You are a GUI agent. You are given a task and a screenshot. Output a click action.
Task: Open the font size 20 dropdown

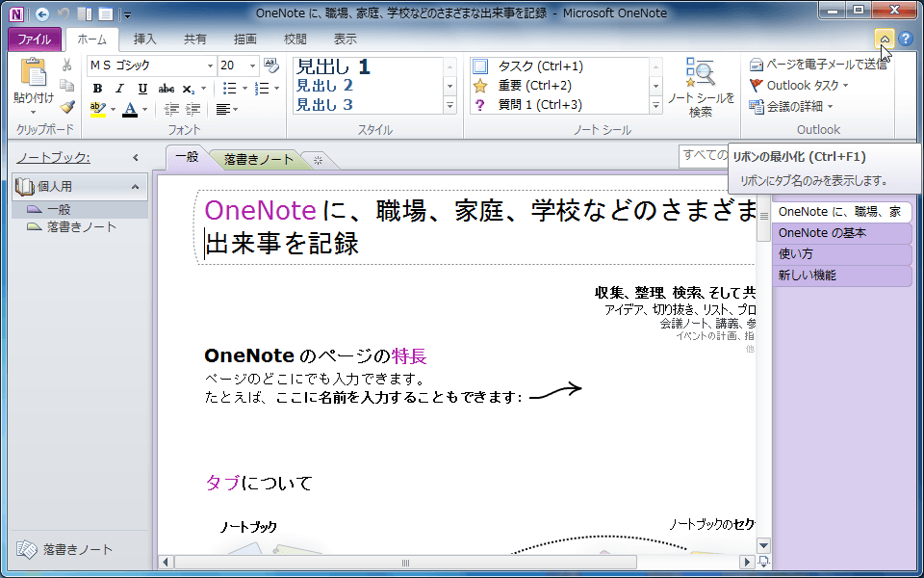[x=253, y=66]
